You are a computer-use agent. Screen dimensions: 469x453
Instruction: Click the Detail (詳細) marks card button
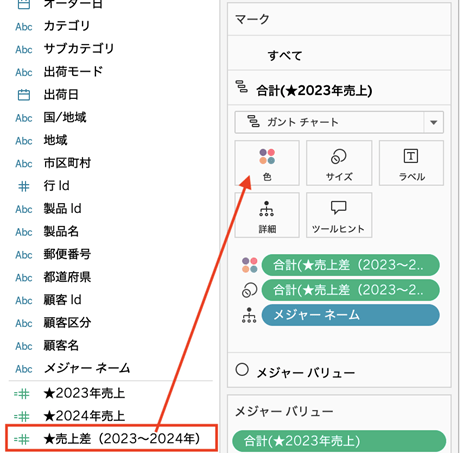(267, 215)
